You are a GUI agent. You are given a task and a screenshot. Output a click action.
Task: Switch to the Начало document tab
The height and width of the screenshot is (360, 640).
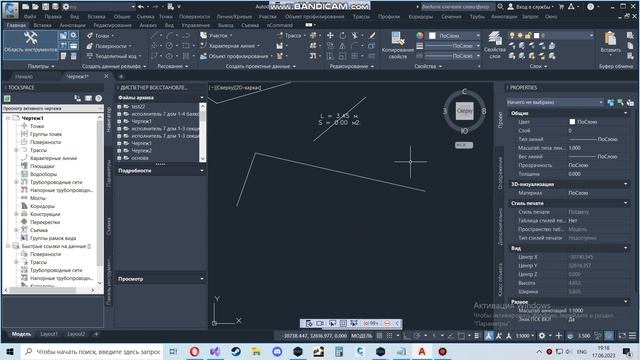point(24,76)
